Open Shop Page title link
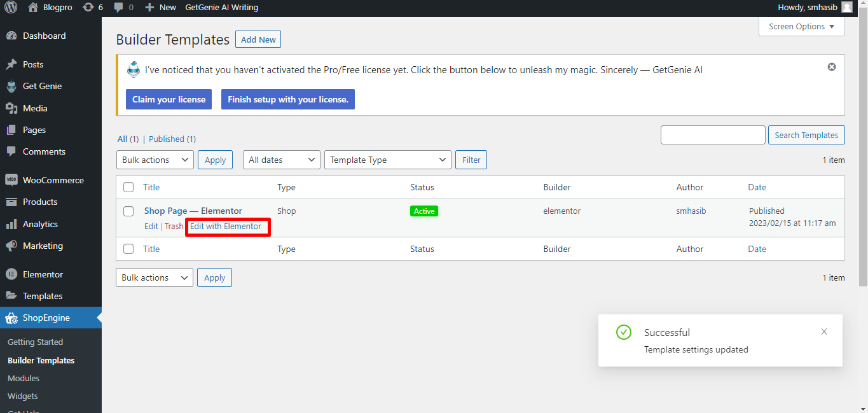 point(165,211)
